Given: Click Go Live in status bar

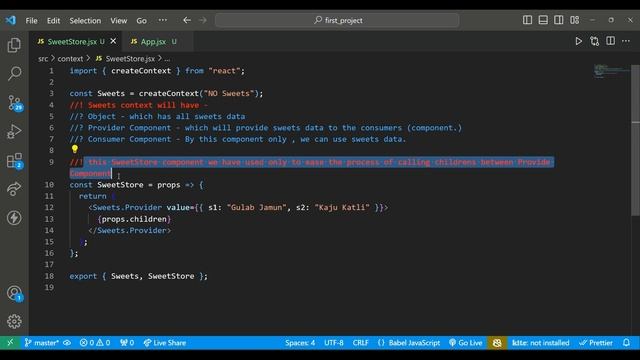Looking at the screenshot, I should pos(465,343).
